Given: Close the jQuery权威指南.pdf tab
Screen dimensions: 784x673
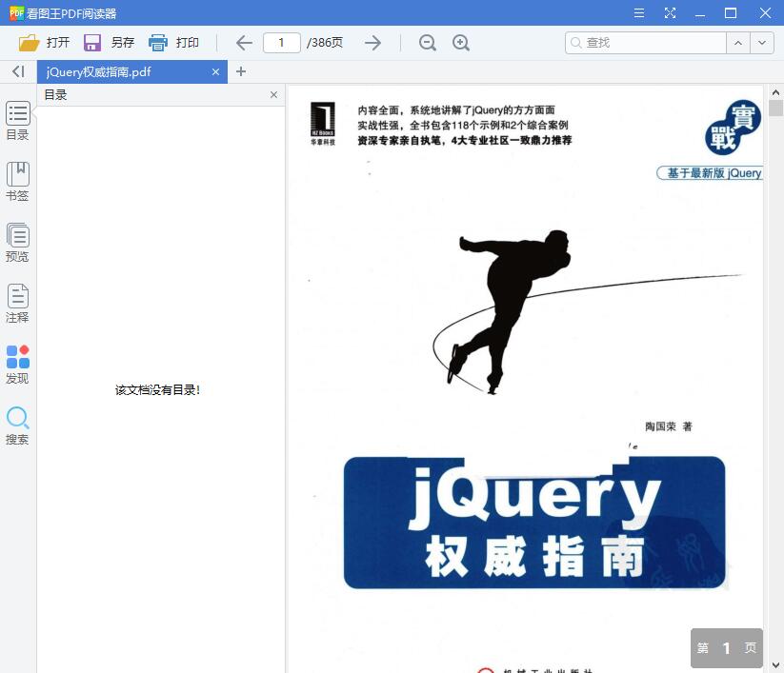Looking at the screenshot, I should 215,72.
